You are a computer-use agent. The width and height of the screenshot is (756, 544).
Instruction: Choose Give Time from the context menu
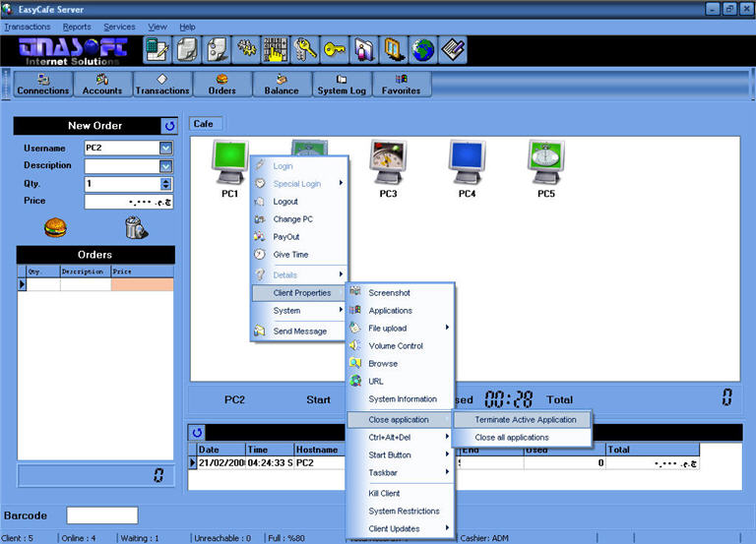coord(299,255)
